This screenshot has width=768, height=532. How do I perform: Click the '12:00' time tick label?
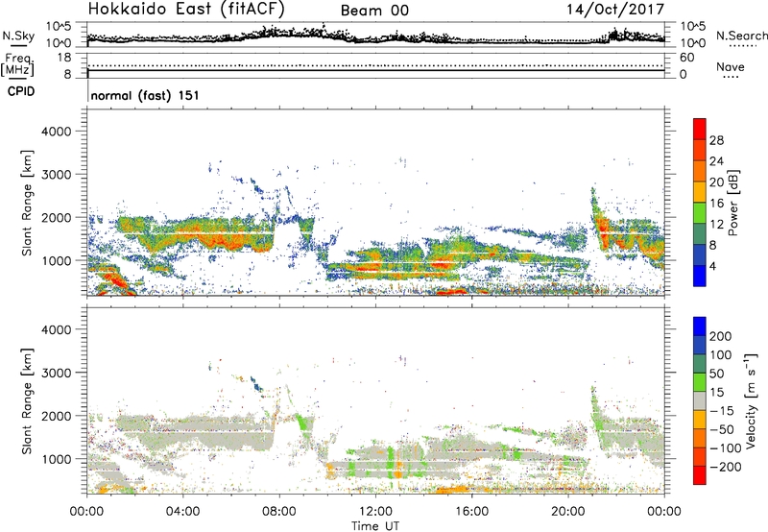click(375, 512)
